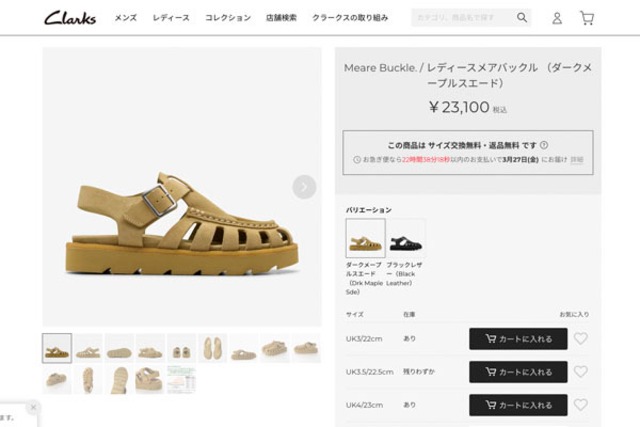Open the レディース menu
This screenshot has width=640, height=427.
pyautogui.click(x=171, y=18)
